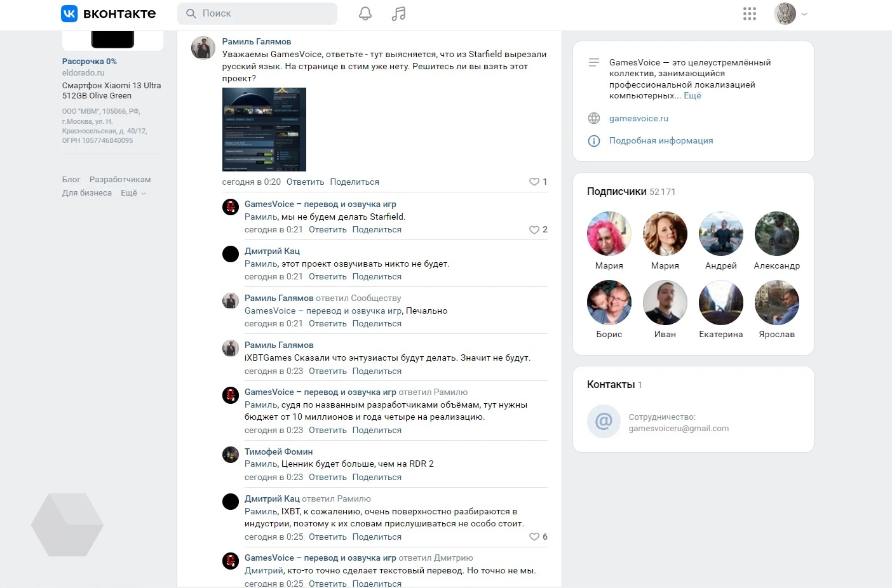Open the gamesvoiceru@gmail.com contact email
This screenshot has height=588, width=892.
click(679, 429)
